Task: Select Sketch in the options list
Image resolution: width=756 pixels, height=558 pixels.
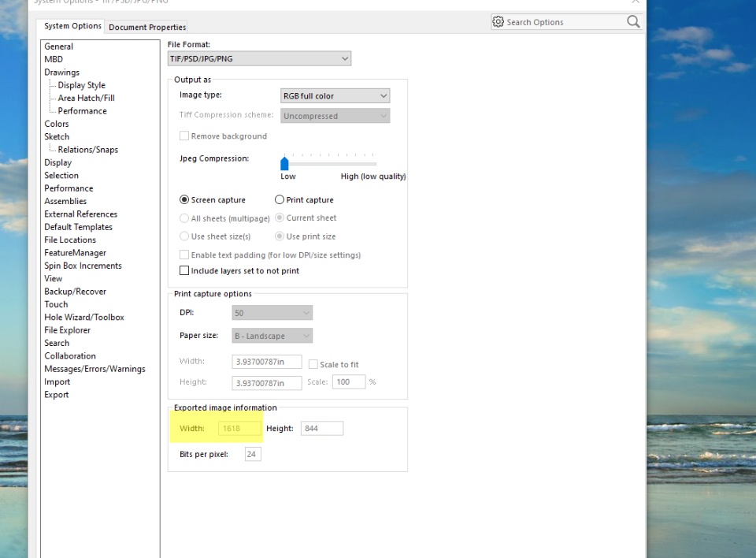Action: click(x=57, y=136)
